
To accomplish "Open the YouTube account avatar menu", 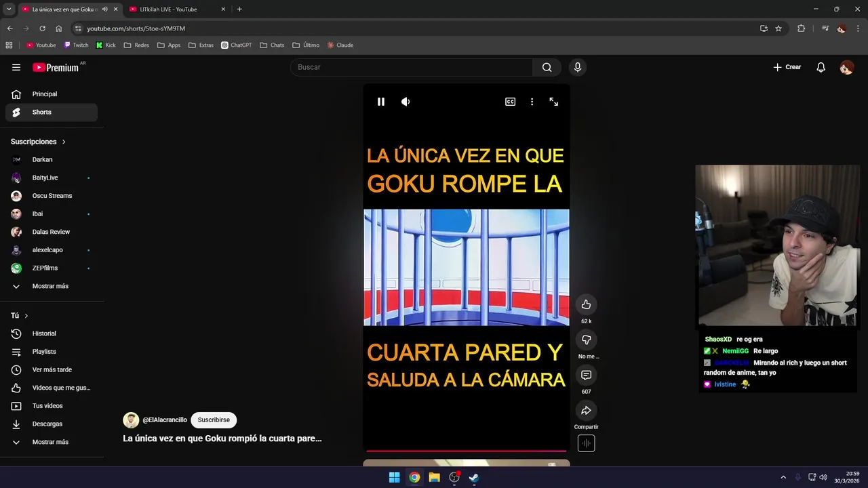I will pyautogui.click(x=846, y=67).
